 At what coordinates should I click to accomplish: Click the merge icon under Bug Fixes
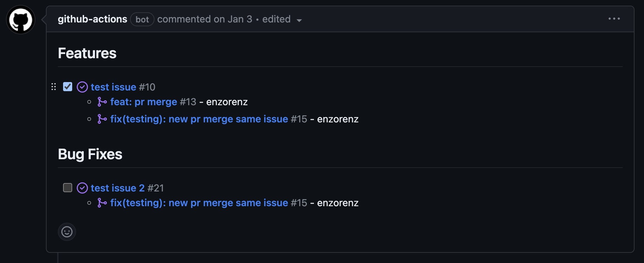102,203
